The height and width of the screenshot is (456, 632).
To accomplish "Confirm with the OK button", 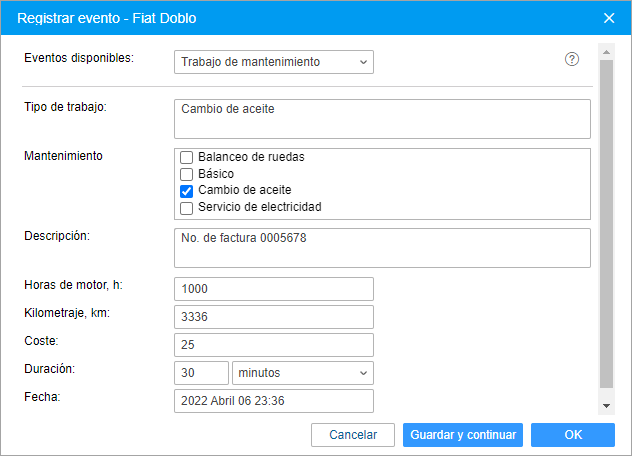I will point(573,435).
